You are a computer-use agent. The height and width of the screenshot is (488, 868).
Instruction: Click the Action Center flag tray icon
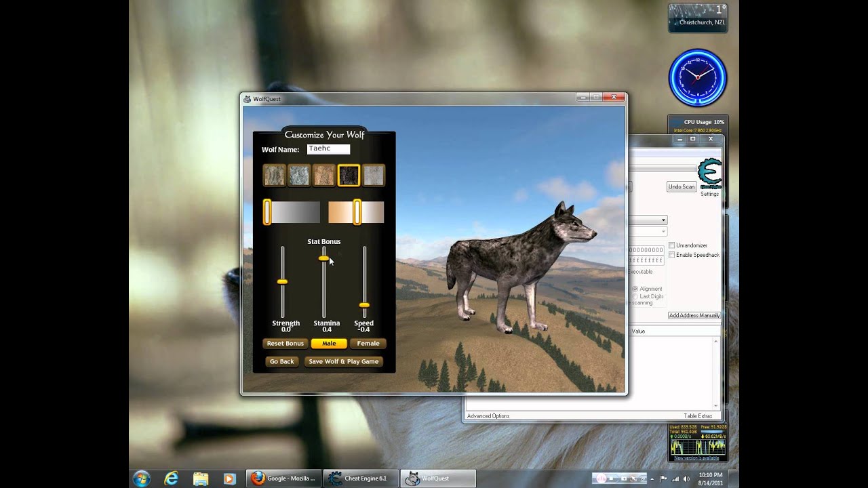665,479
